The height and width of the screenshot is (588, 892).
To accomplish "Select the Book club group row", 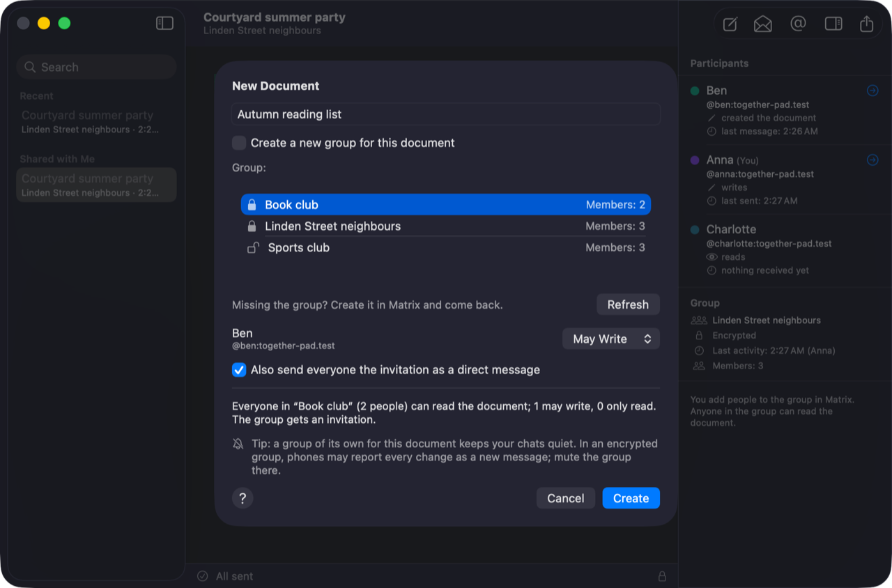I will pyautogui.click(x=446, y=205).
